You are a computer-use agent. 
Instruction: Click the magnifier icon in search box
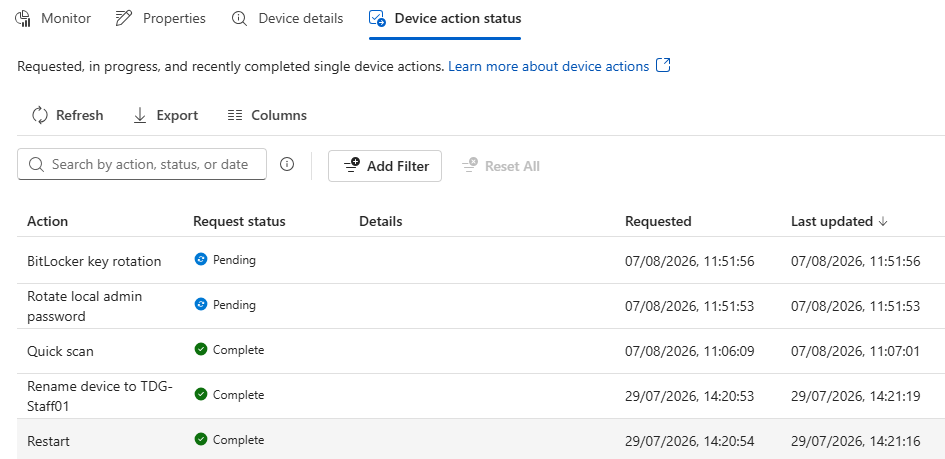pyautogui.click(x=36, y=164)
